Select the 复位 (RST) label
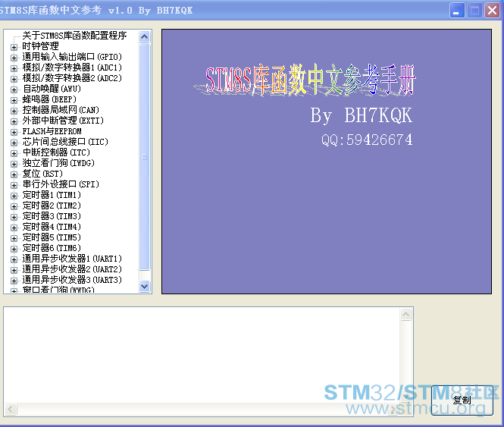The height and width of the screenshot is (427, 504). [42, 174]
